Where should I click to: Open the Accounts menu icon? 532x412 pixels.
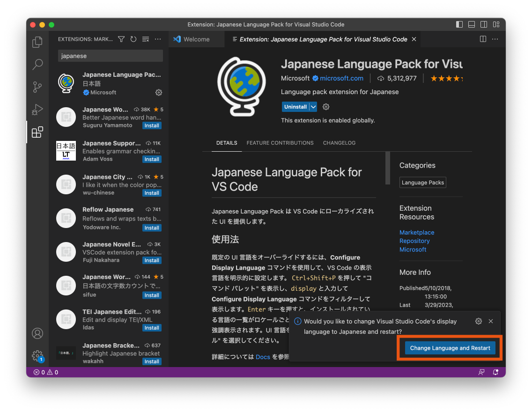coord(37,333)
